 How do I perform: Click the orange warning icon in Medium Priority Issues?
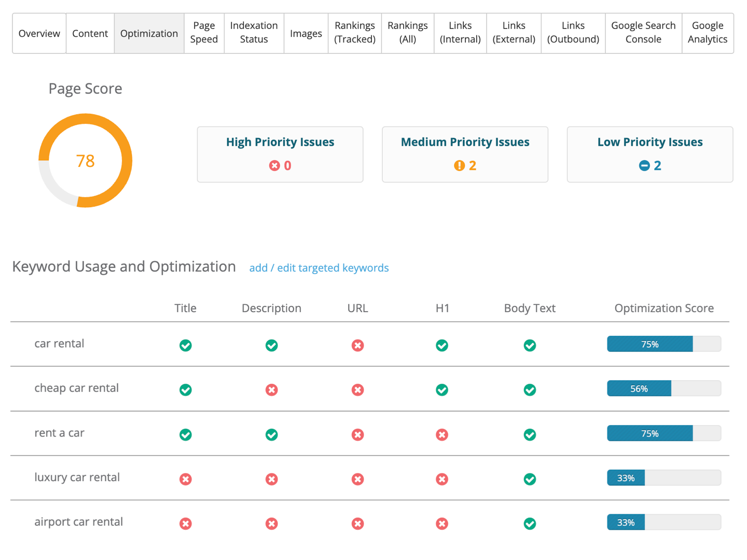(x=459, y=165)
